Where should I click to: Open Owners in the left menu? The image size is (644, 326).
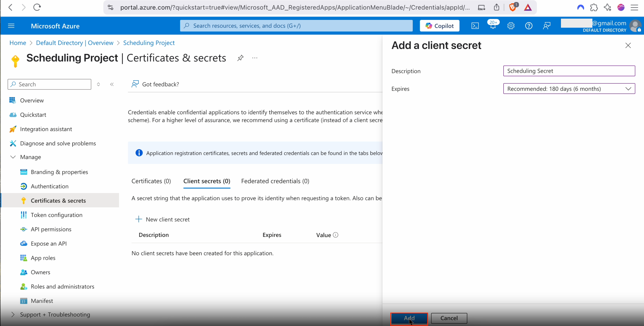(40, 272)
